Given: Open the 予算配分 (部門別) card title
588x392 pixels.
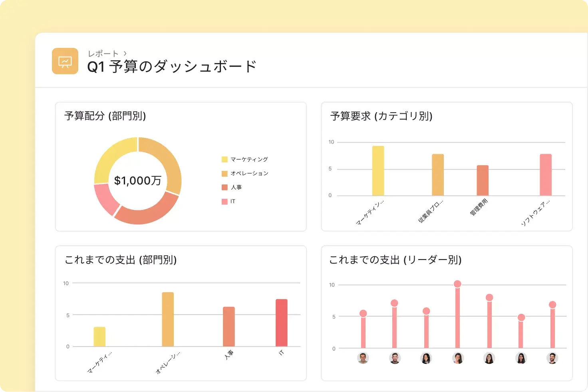Looking at the screenshot, I should (x=105, y=116).
